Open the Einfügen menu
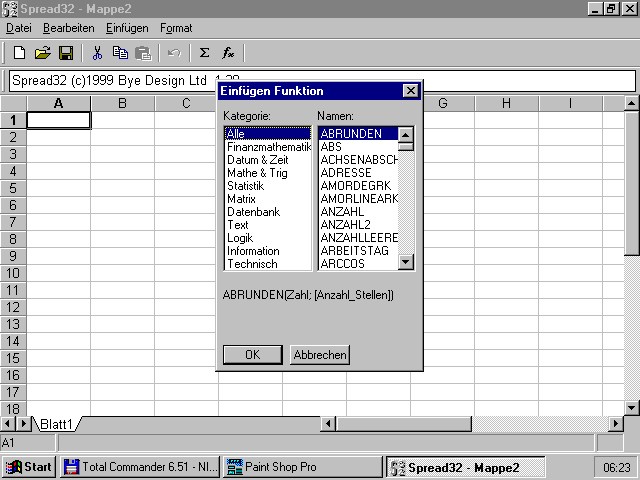 (127, 28)
